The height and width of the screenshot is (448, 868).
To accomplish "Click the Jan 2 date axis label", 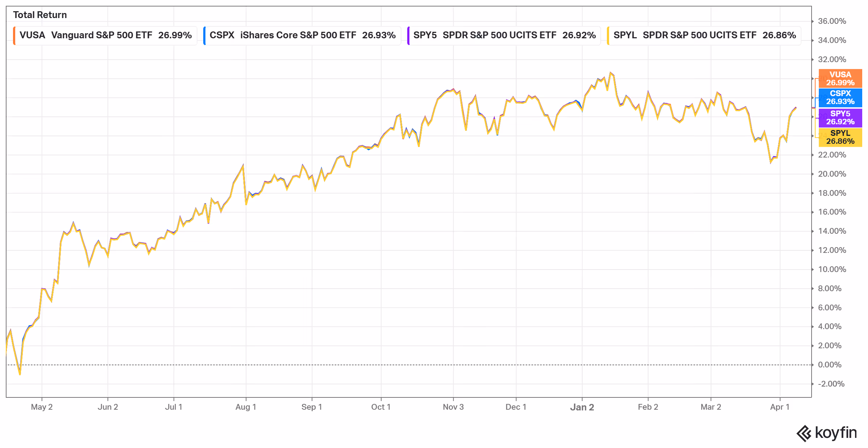I will click(x=582, y=407).
